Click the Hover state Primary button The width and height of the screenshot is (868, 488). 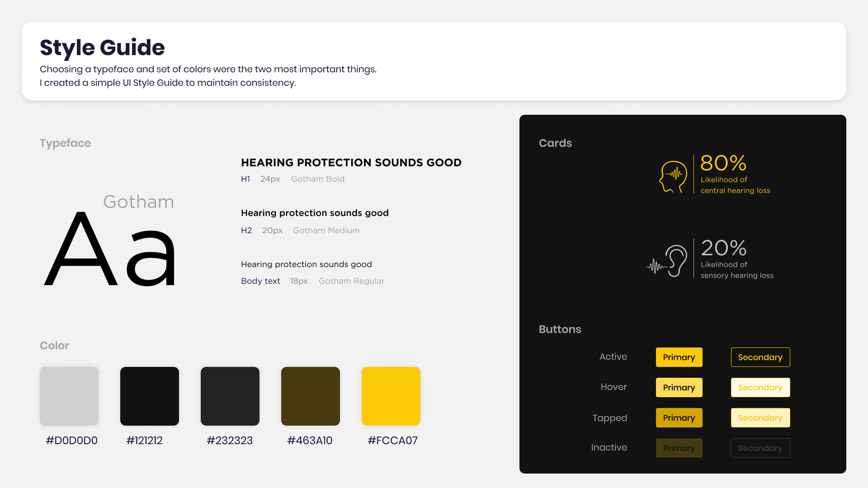[679, 388]
